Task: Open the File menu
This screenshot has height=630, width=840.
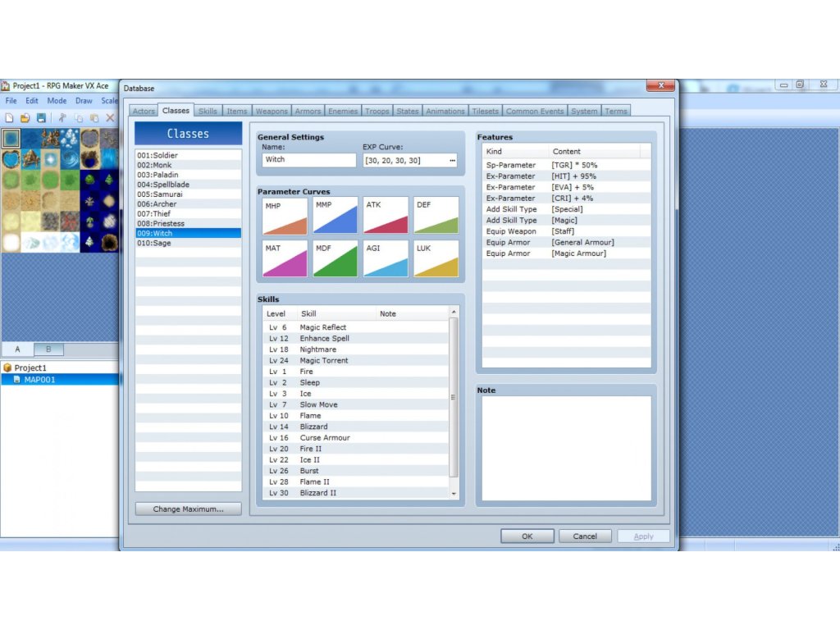Action: coord(11,101)
